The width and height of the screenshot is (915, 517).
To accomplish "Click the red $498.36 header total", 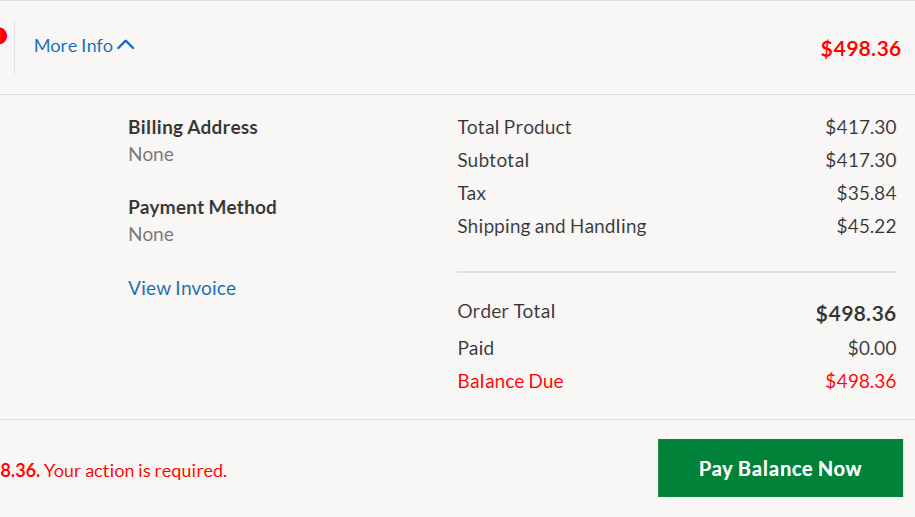I will coord(860,48).
